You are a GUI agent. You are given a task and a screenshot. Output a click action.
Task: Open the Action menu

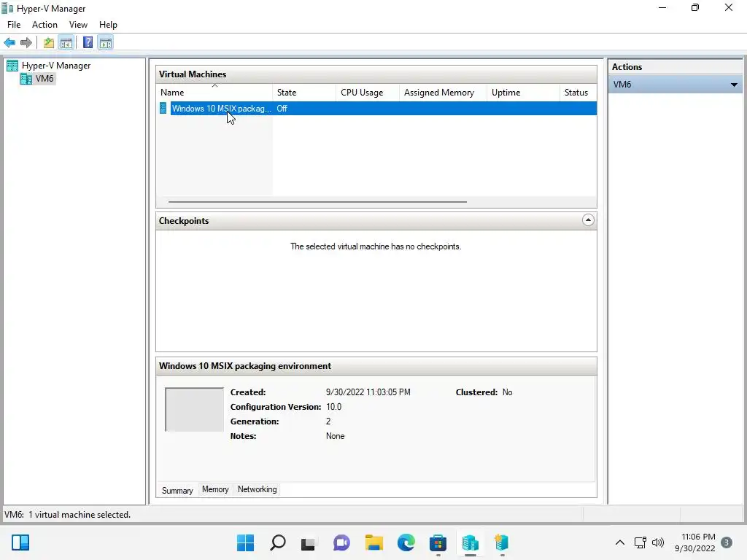[x=44, y=25]
